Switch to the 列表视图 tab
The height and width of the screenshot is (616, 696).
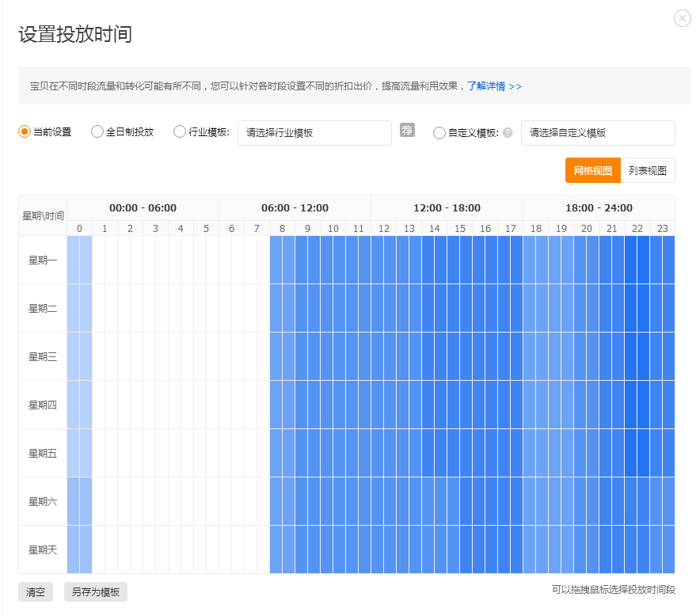(x=649, y=170)
